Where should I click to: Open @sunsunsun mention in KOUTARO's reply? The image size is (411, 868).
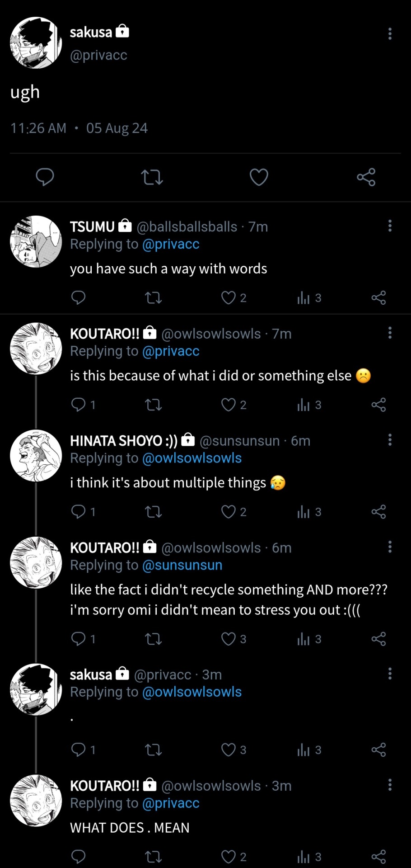[x=182, y=565]
